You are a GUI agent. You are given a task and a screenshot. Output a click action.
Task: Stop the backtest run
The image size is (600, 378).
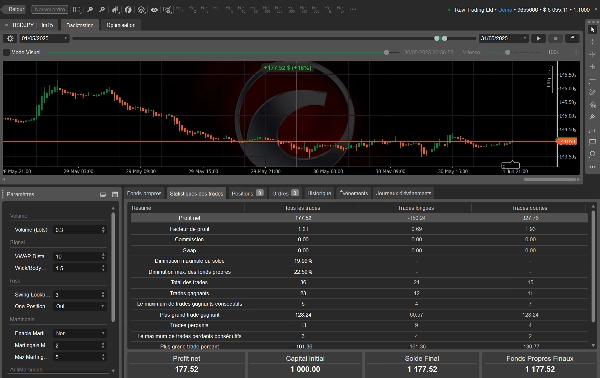coord(555,38)
